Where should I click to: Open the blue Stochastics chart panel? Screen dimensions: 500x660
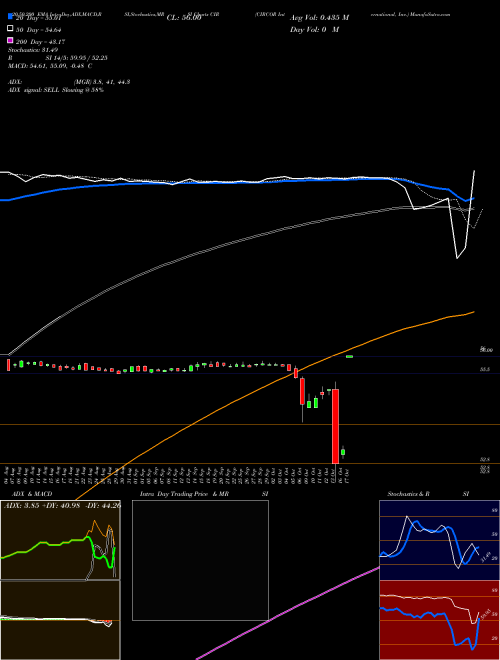(439, 540)
